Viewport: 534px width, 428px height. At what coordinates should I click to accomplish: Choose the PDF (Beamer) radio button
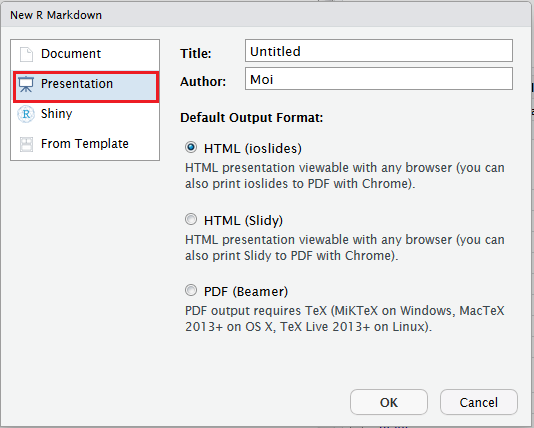click(191, 290)
